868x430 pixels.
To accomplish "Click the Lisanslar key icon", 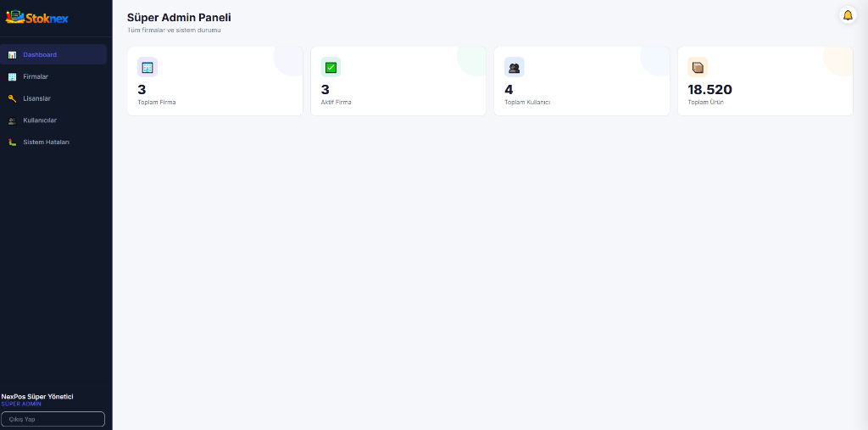I will pos(12,98).
